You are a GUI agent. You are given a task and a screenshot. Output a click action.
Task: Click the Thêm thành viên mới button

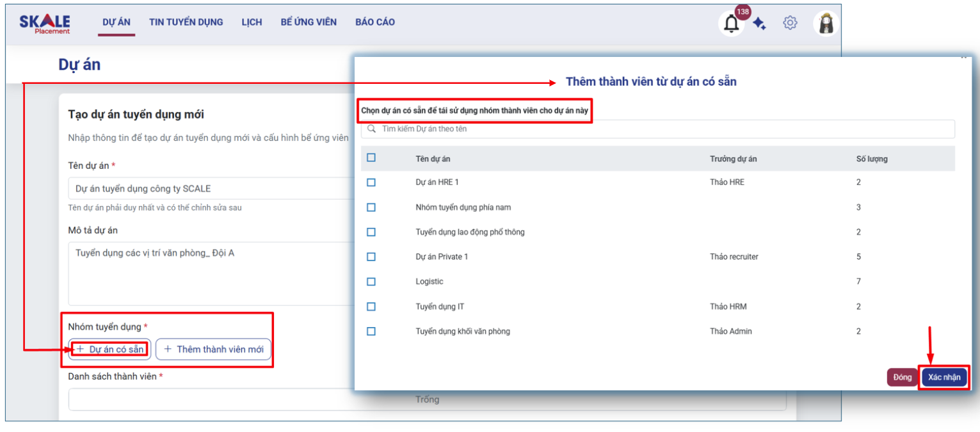(213, 349)
